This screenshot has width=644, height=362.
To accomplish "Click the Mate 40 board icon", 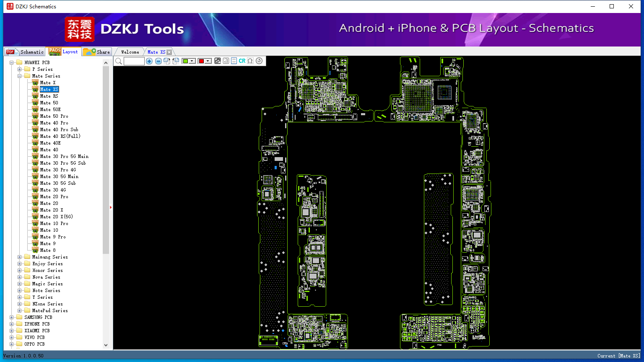I will click(35, 150).
